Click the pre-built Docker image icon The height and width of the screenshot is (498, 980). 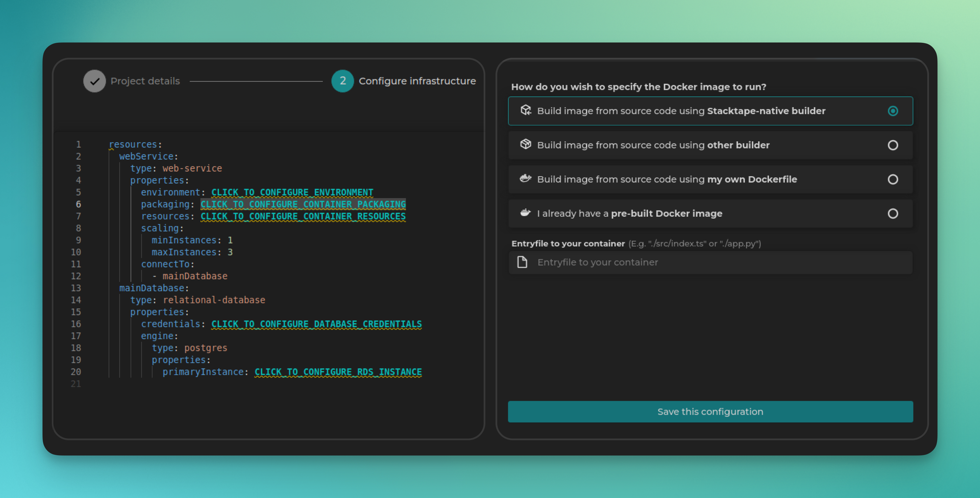pyautogui.click(x=525, y=213)
